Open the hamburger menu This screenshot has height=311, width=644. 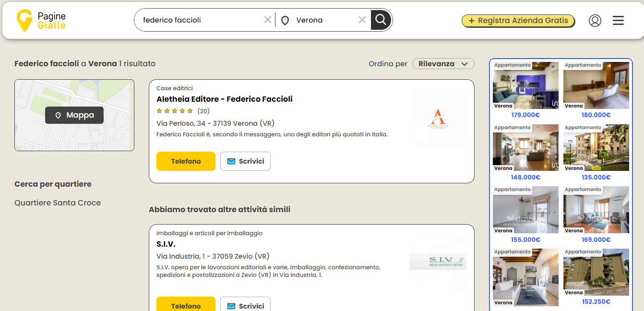pyautogui.click(x=619, y=20)
